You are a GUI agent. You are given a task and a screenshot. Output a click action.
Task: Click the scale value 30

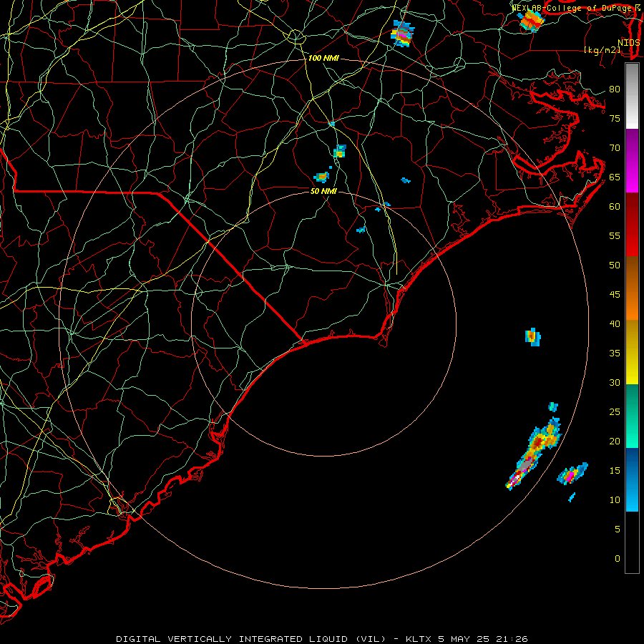pos(615,383)
